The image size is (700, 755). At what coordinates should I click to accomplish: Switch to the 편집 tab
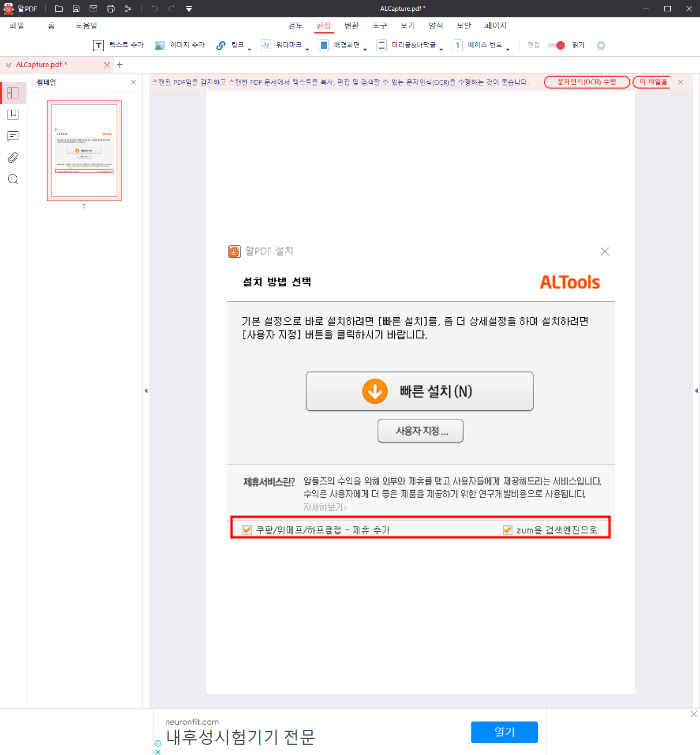click(x=324, y=25)
